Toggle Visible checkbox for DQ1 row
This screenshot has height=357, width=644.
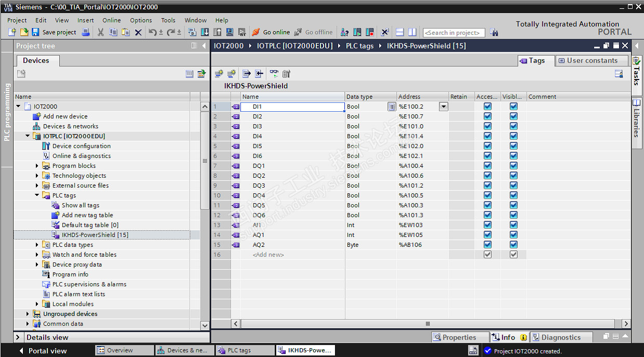(514, 166)
